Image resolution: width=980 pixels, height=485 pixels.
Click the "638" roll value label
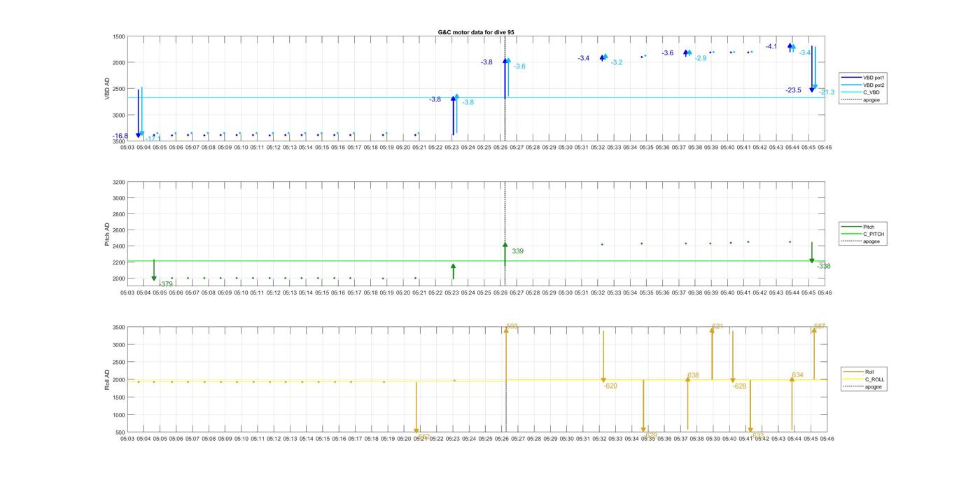[x=693, y=375]
